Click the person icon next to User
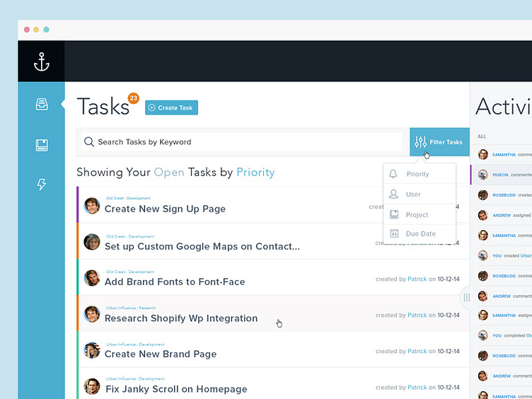This screenshot has width=532, height=399. (x=393, y=194)
